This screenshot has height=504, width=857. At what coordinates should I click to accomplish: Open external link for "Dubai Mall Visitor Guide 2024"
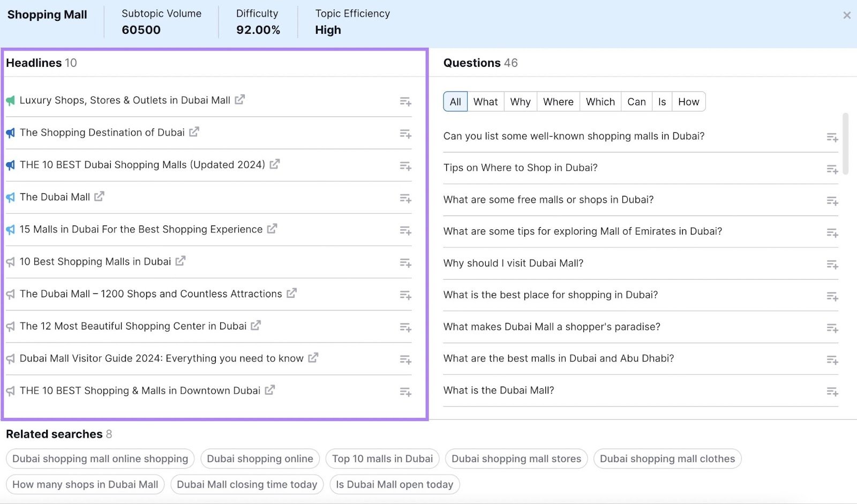pos(313,358)
